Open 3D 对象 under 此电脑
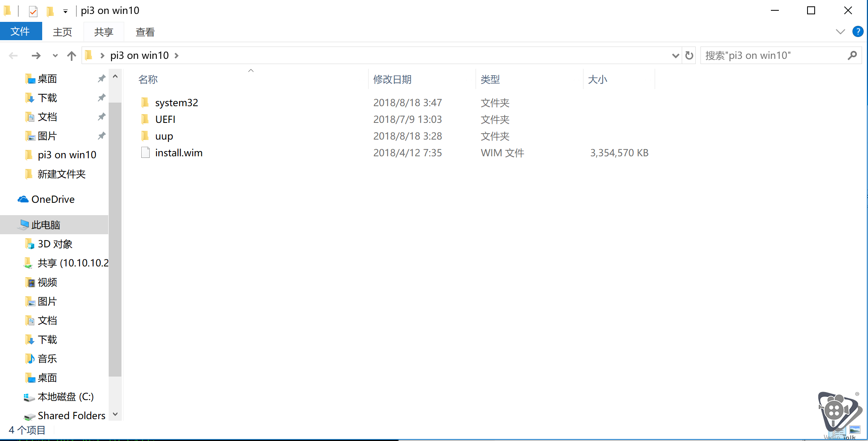Viewport: 868px width, 441px height. pyautogui.click(x=55, y=244)
